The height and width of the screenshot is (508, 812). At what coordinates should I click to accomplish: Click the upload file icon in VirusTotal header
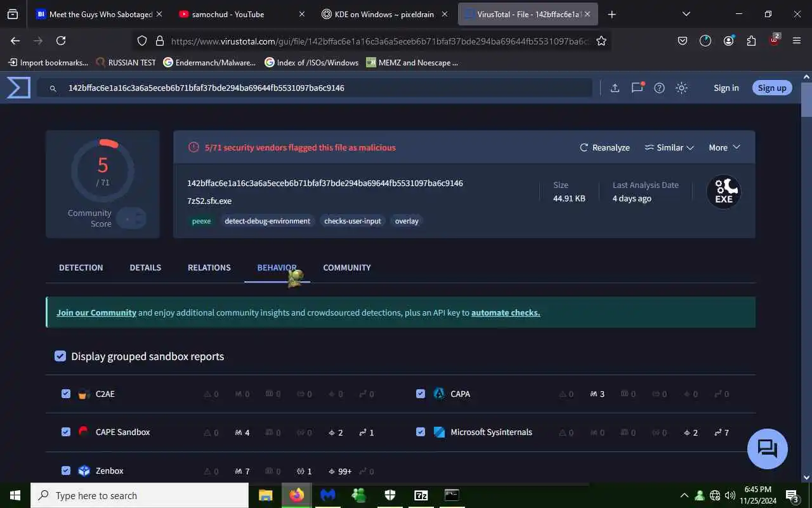pos(615,88)
